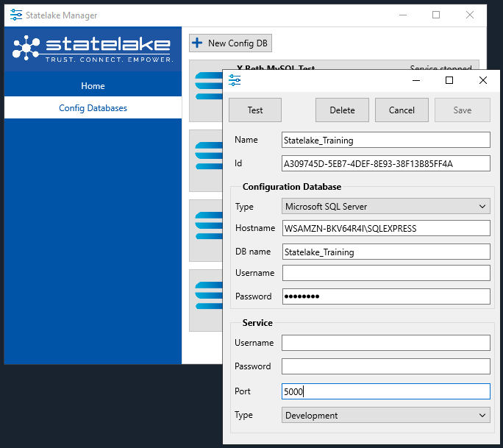Close the Statelake Manager main window
The height and width of the screenshot is (448, 503).
[x=470, y=15]
